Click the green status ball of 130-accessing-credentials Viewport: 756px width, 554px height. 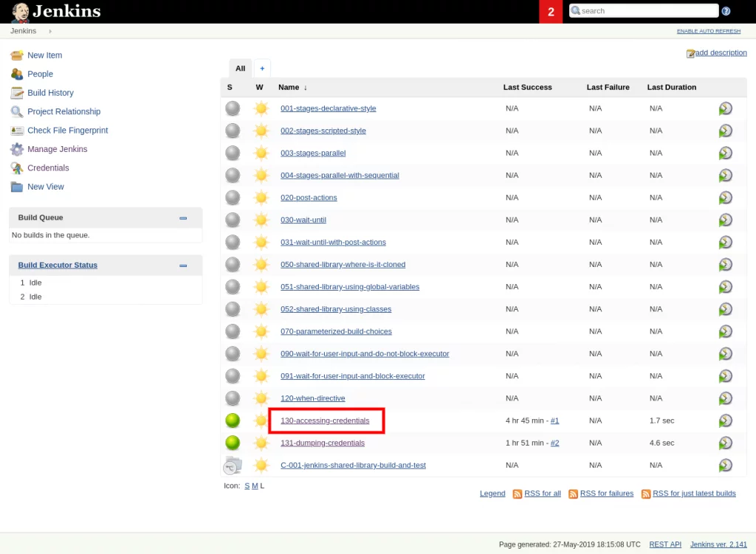click(233, 420)
